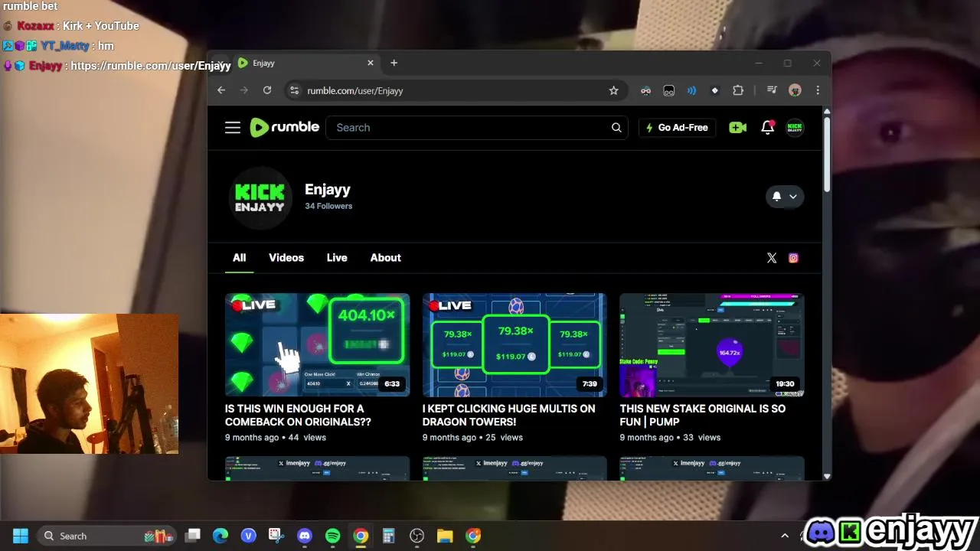Click the green upload video camera icon

pos(738,128)
